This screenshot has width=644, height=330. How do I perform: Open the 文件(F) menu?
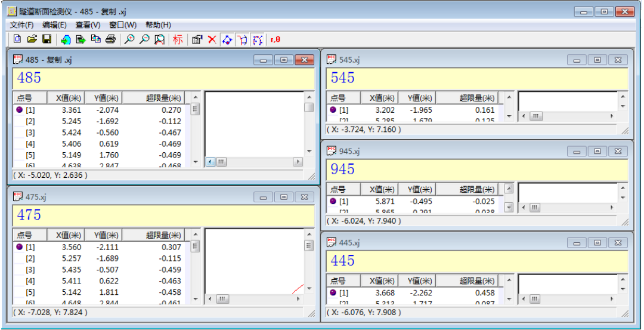22,24
